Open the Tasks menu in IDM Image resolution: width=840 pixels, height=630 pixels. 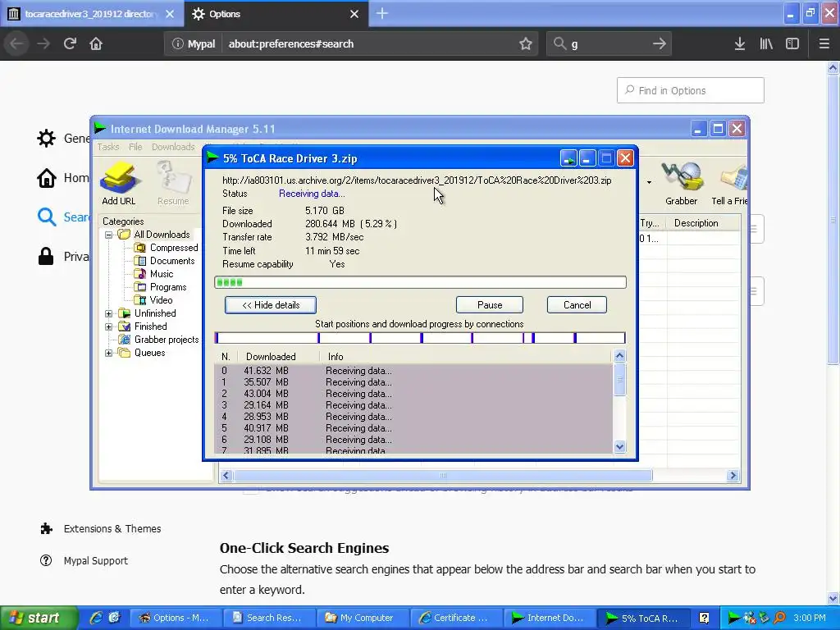(108, 147)
